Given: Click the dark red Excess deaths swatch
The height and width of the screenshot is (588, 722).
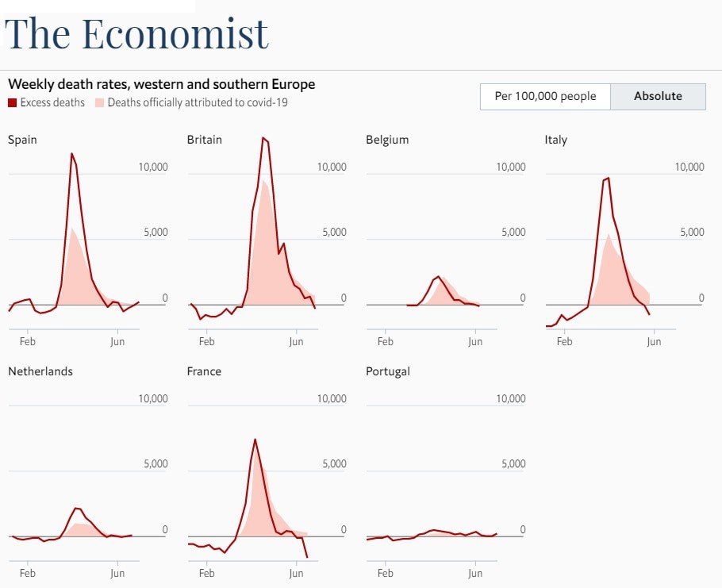Looking at the screenshot, I should [12, 102].
